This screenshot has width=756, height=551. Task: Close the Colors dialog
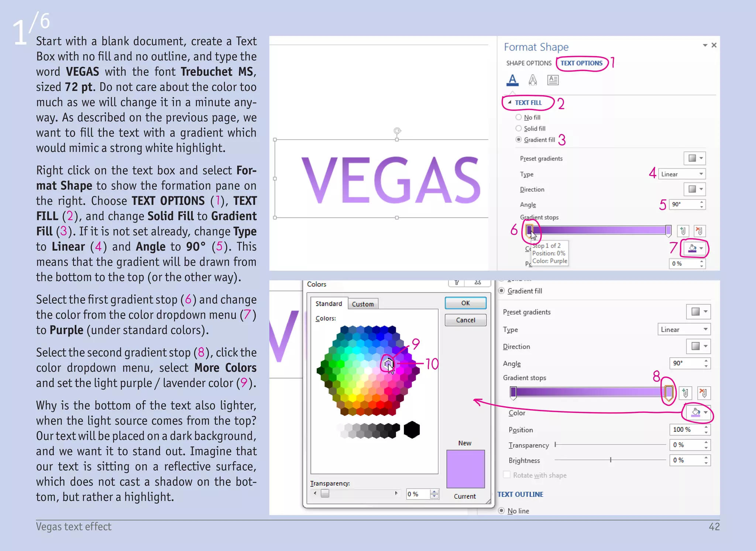pos(478,282)
